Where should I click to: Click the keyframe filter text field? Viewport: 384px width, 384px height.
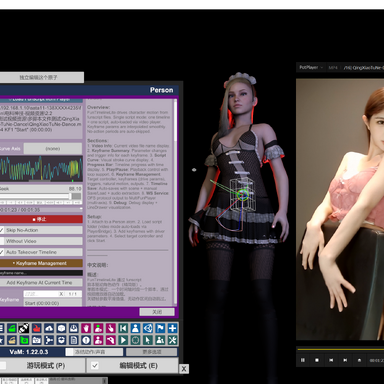pyautogui.click(x=41, y=294)
